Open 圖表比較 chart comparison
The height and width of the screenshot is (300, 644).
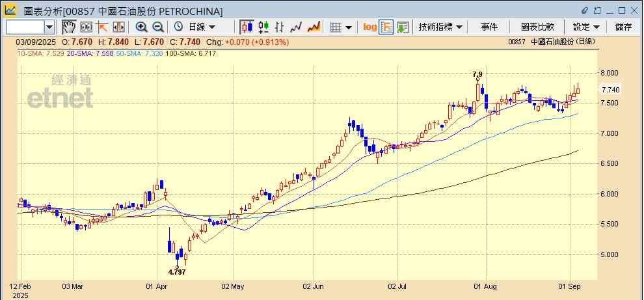537,27
